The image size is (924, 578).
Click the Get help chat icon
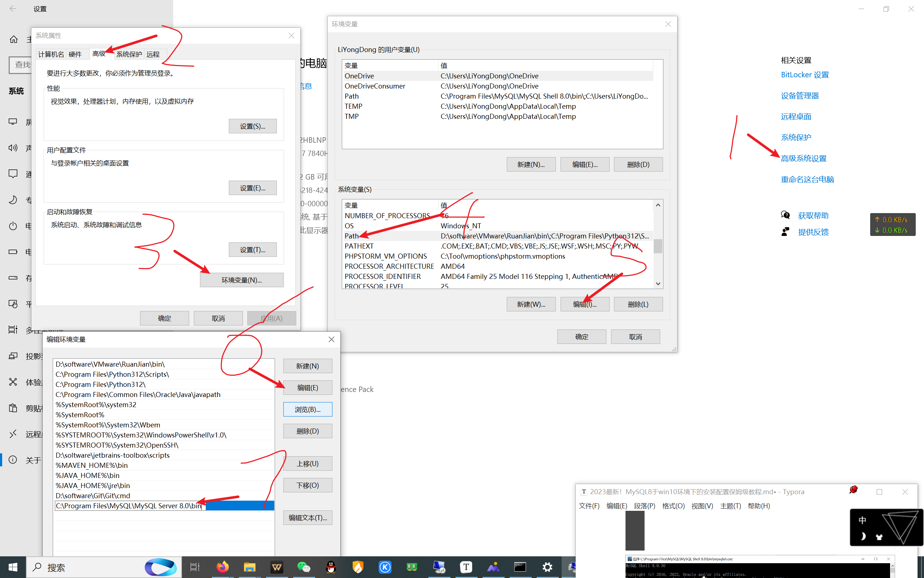[x=785, y=215]
